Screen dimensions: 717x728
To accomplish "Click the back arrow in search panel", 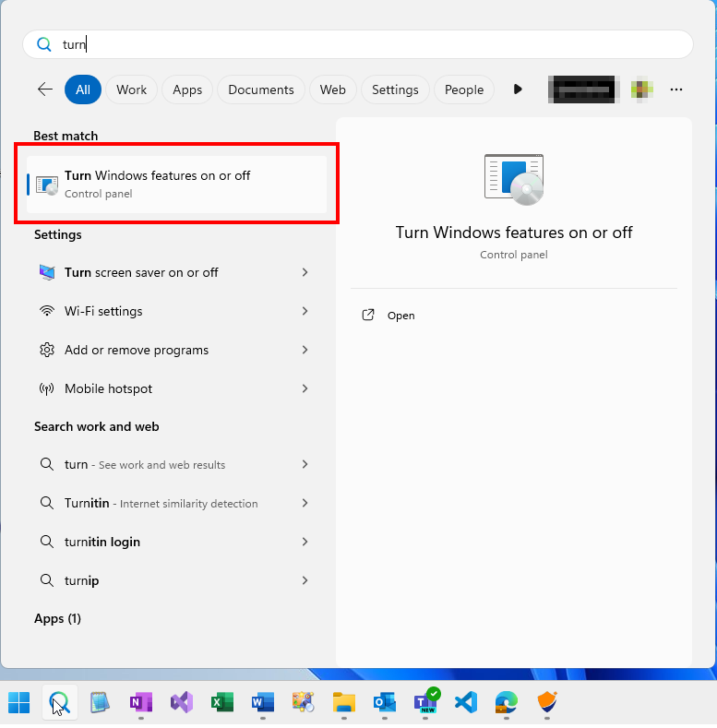I will (44, 90).
